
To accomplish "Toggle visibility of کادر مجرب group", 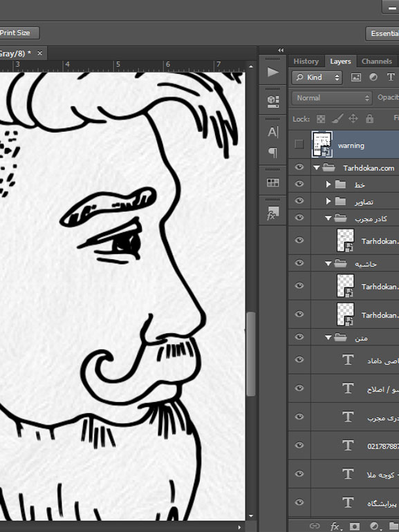I will [x=299, y=218].
